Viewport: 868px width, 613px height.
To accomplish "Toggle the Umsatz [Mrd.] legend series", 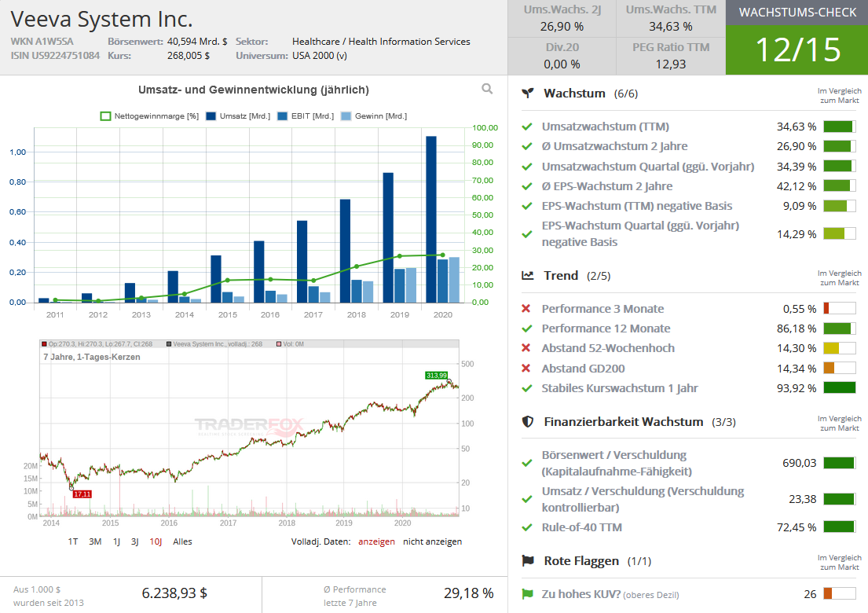I will click(x=238, y=116).
